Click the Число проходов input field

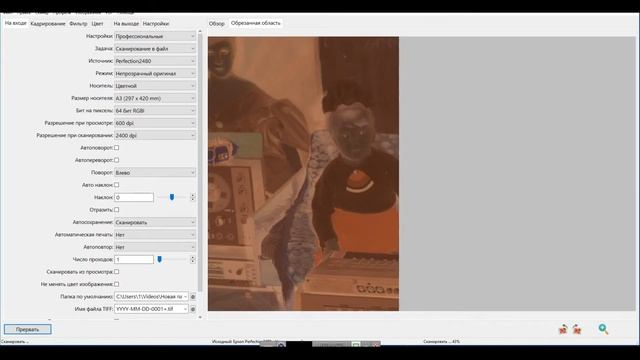(x=134, y=260)
